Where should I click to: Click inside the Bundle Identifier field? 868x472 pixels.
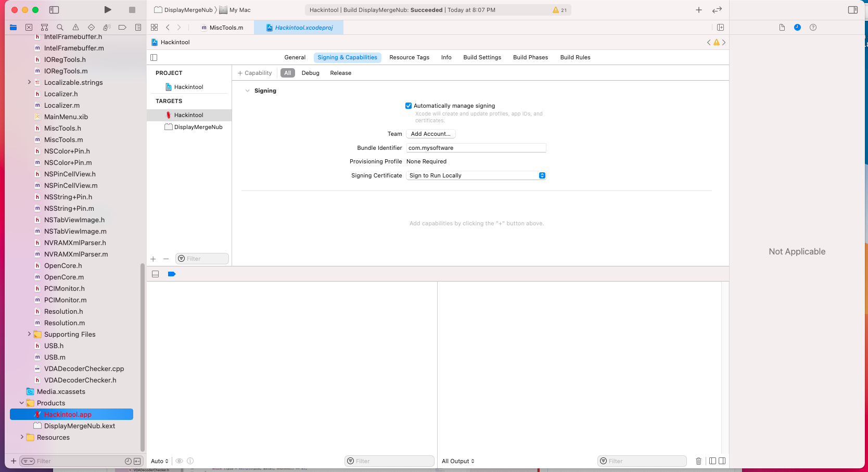coord(476,148)
